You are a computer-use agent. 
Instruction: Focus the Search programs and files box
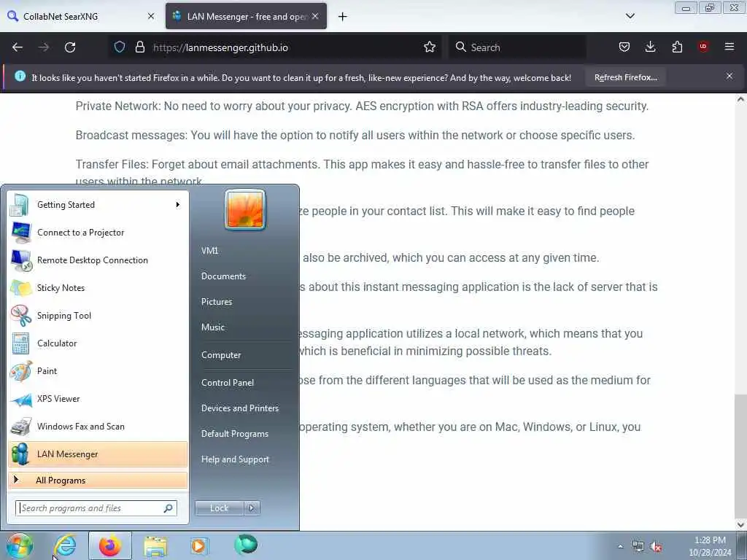click(96, 508)
